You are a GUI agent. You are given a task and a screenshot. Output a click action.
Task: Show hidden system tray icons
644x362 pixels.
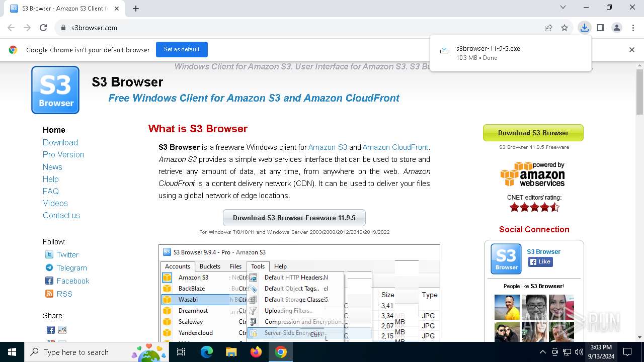coord(542,352)
